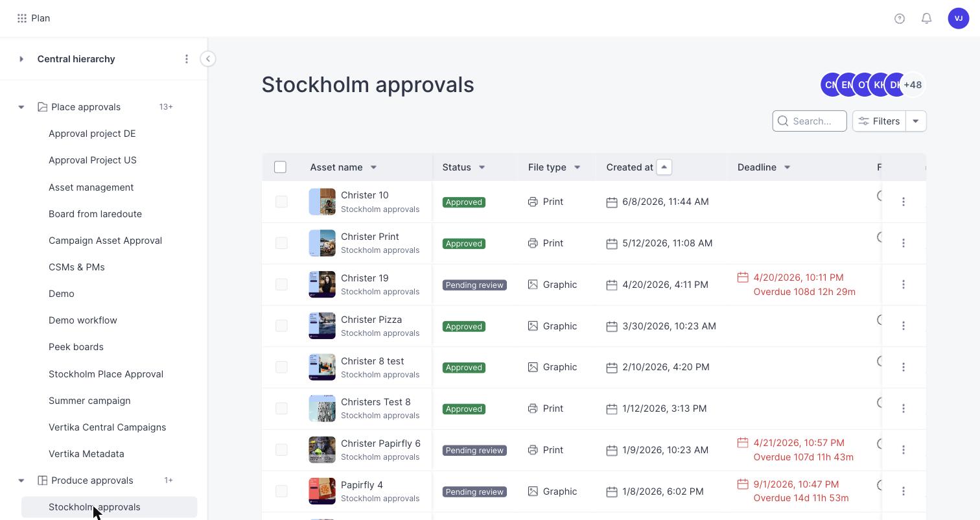Viewport: 980px width, 520px height.
Task: Open row actions for Christer 10
Action: point(904,202)
